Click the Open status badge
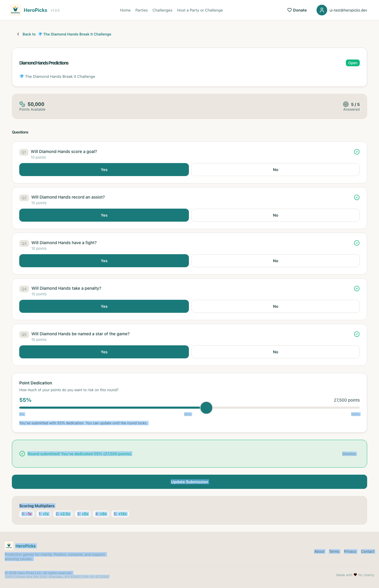 point(353,63)
